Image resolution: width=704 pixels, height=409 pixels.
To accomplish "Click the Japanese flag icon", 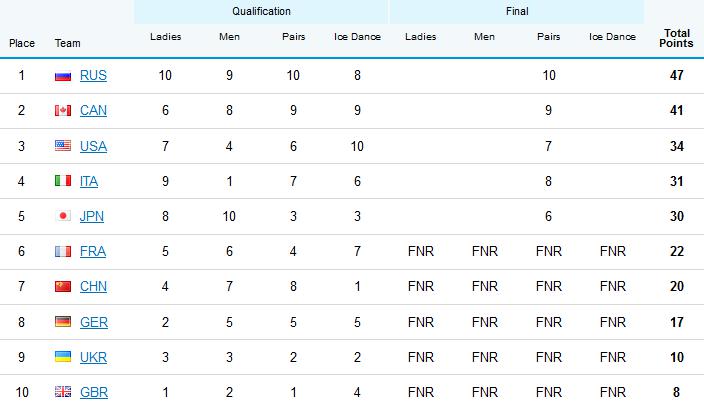I will 63,216.
